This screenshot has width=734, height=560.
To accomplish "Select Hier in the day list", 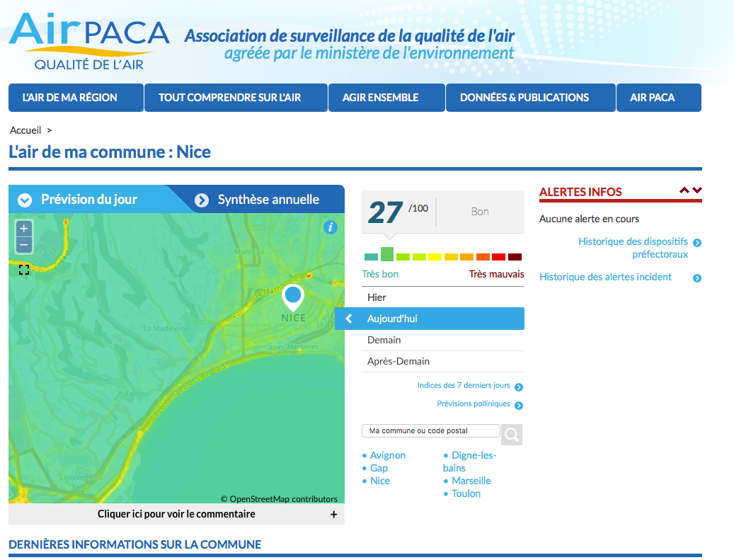I will [377, 297].
